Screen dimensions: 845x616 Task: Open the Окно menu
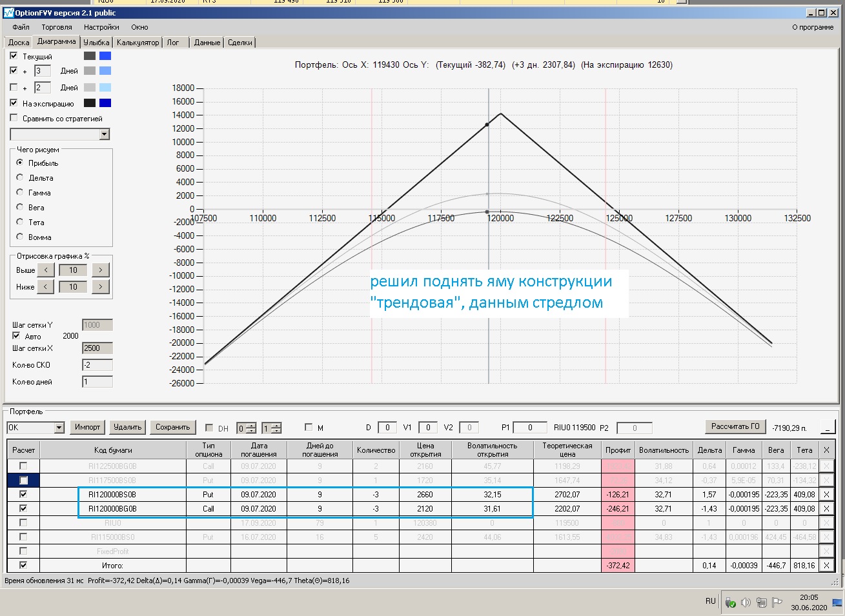(139, 27)
